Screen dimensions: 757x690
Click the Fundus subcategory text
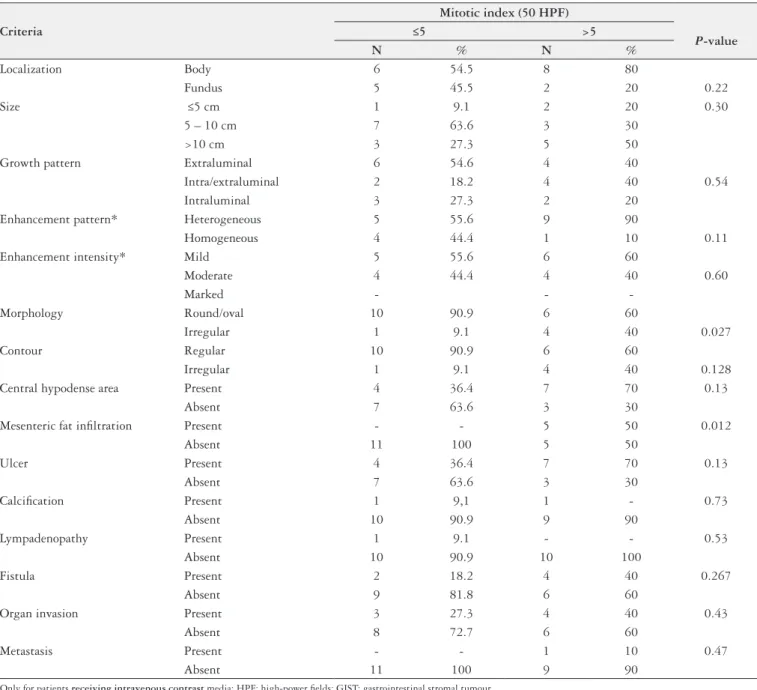(x=203, y=88)
